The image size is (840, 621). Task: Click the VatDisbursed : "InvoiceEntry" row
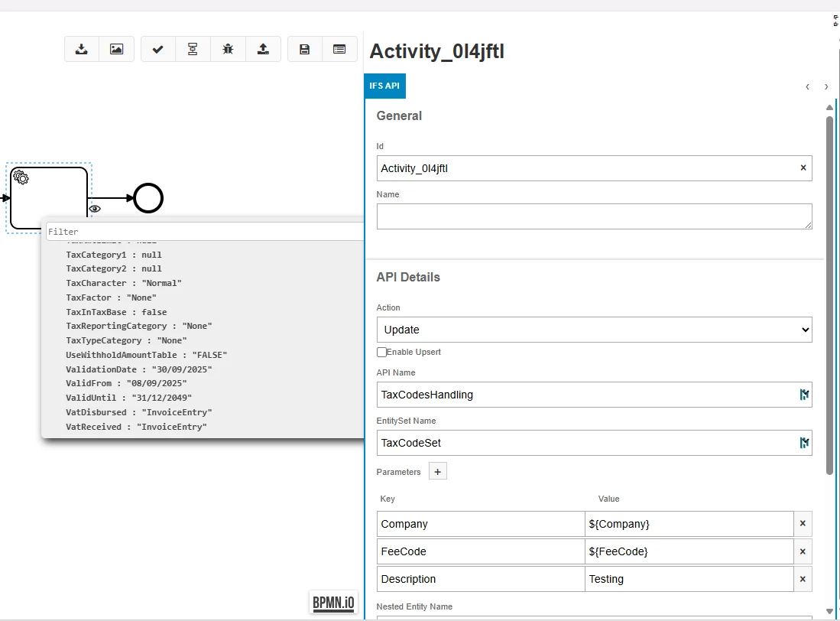[x=139, y=412]
